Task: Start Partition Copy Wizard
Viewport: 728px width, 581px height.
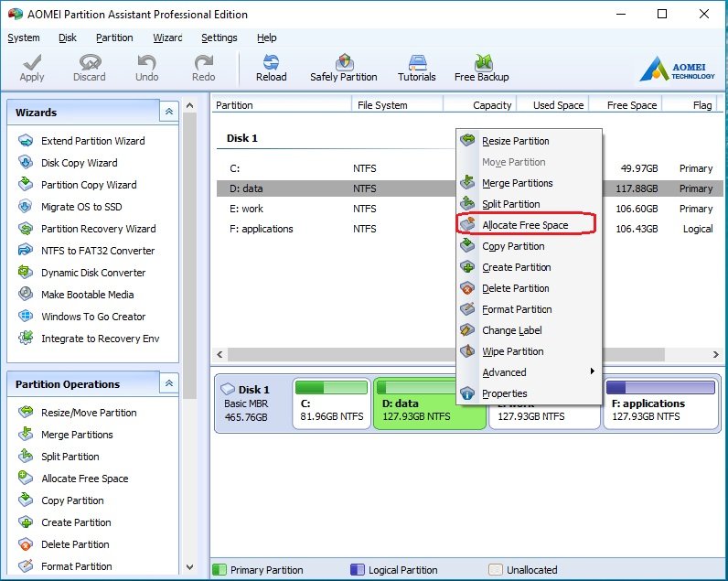Action: click(89, 185)
